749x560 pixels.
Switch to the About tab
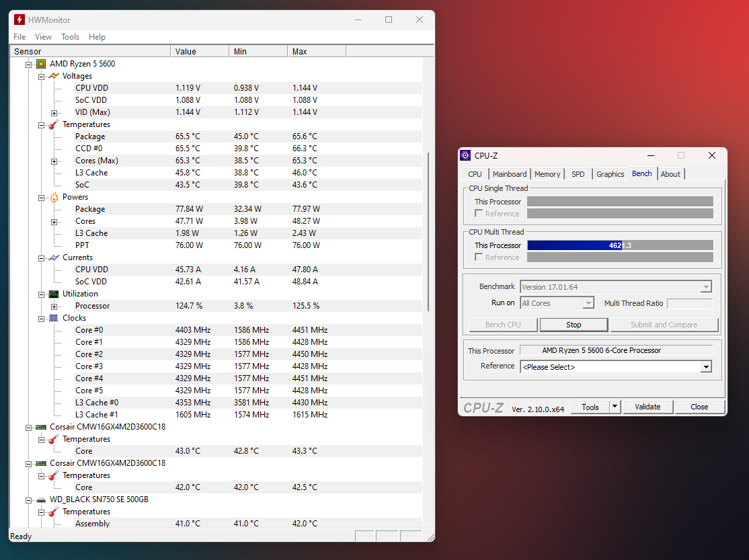coord(670,174)
